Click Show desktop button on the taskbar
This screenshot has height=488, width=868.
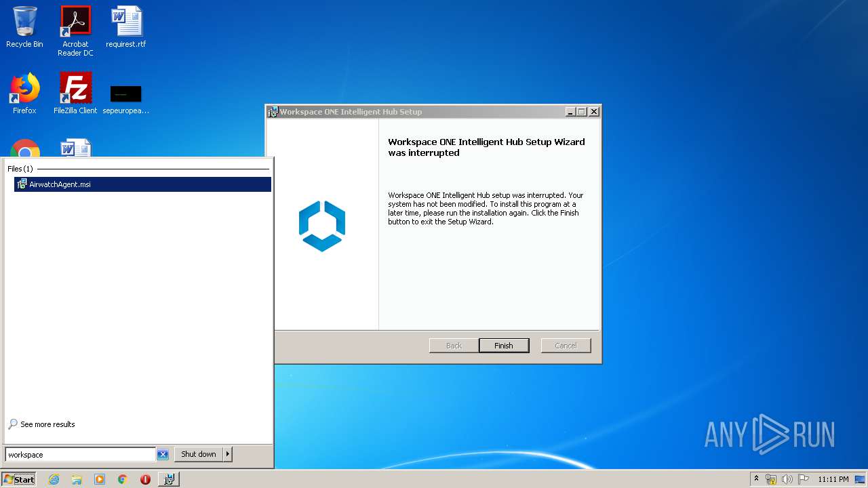pos(861,479)
